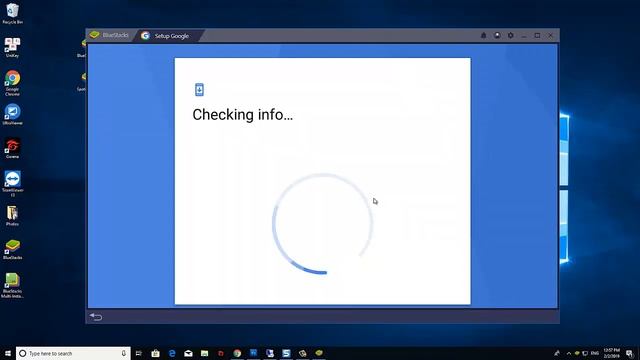Open the BlueStacks account profile icon
This screenshot has width=640, height=360.
click(x=497, y=36)
